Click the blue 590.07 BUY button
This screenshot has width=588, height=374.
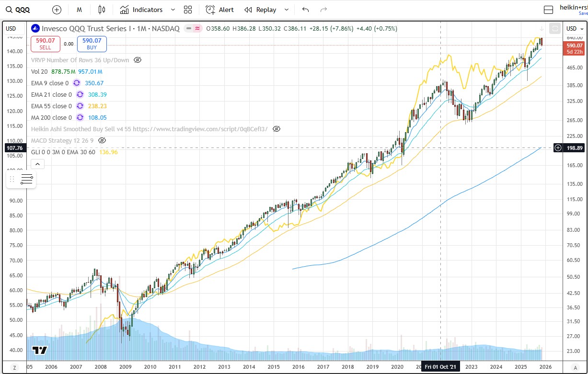point(92,44)
